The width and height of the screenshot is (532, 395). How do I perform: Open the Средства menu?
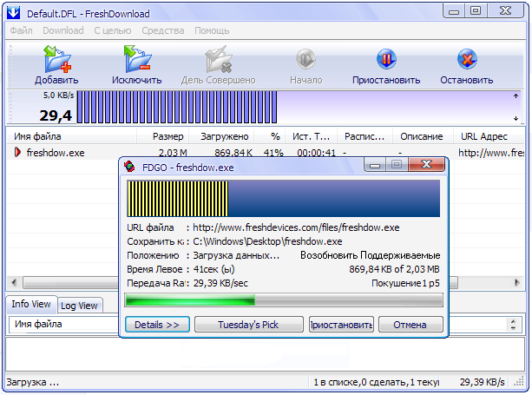click(x=163, y=30)
